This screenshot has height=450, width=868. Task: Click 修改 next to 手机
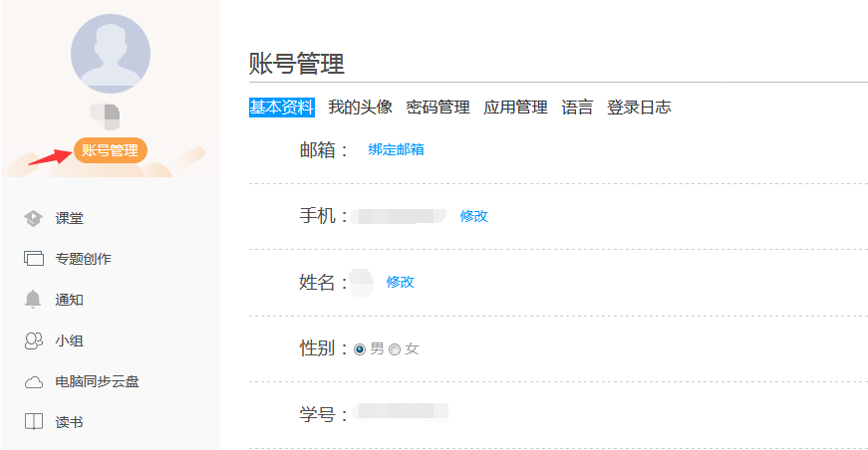click(x=473, y=216)
